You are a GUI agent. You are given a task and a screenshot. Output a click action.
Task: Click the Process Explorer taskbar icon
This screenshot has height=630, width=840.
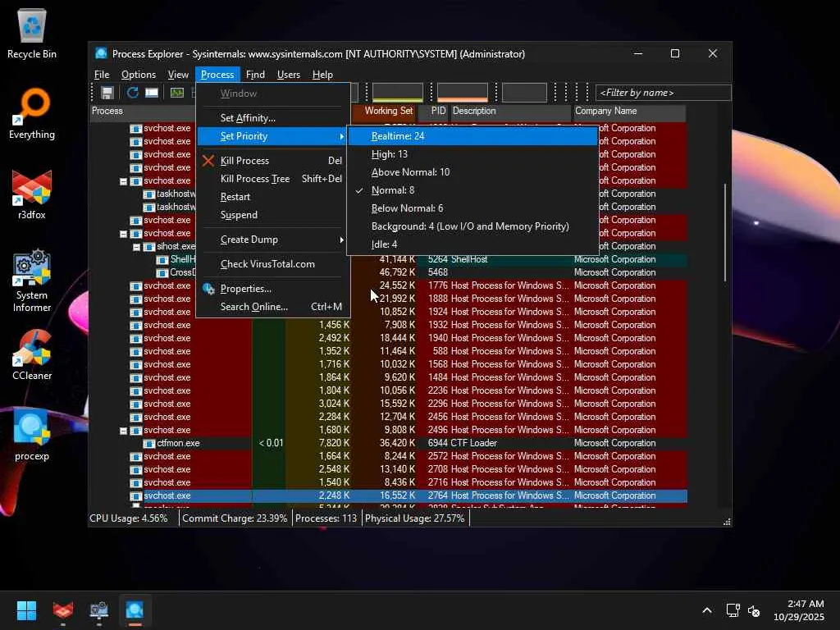[135, 610]
